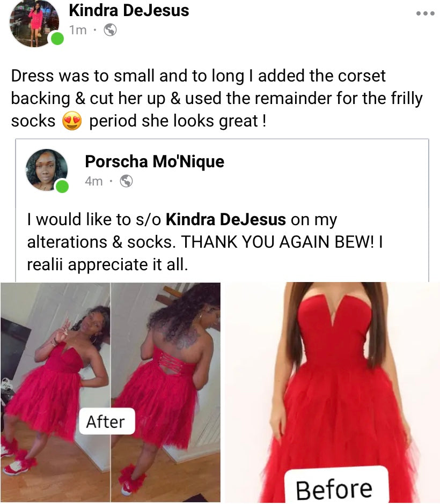Click Kindra DeJesus's green active status dot
The height and width of the screenshot is (504, 440).
pyautogui.click(x=55, y=39)
